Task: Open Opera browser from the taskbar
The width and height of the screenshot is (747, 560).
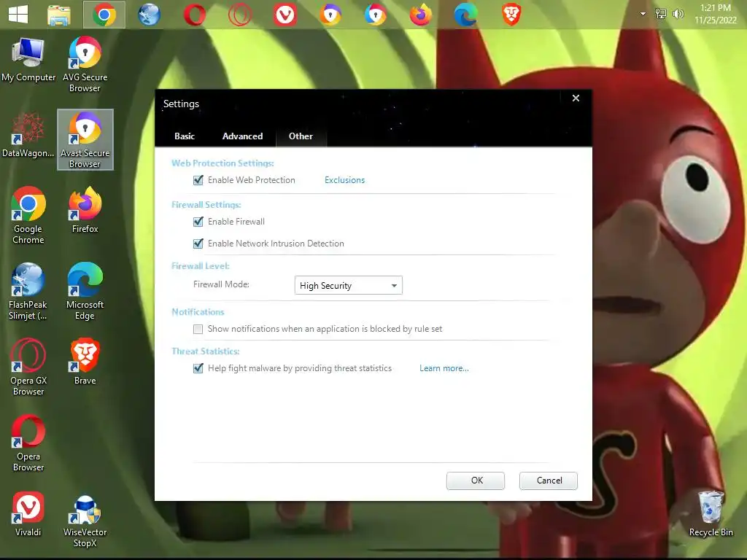Action: tap(194, 15)
